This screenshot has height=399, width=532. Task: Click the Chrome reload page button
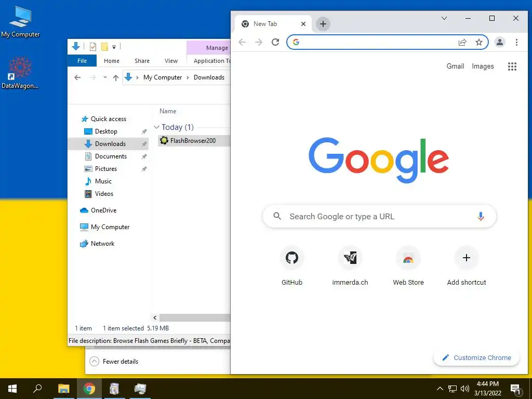[275, 42]
